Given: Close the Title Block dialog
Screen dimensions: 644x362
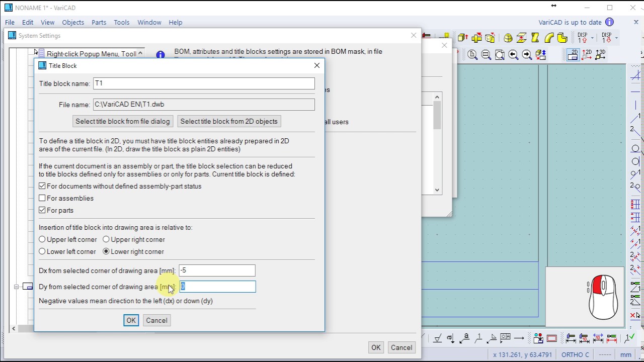Looking at the screenshot, I should click(x=316, y=65).
